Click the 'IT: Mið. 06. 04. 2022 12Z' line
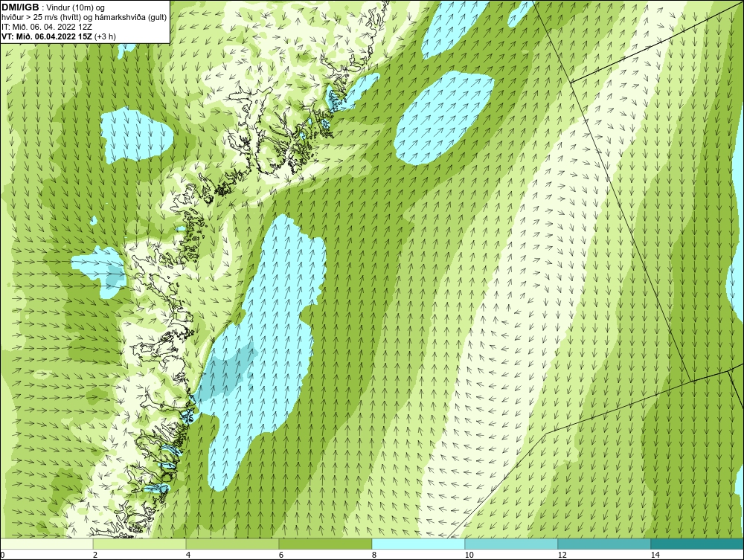Screen dimensions: 744x560 tap(47, 27)
